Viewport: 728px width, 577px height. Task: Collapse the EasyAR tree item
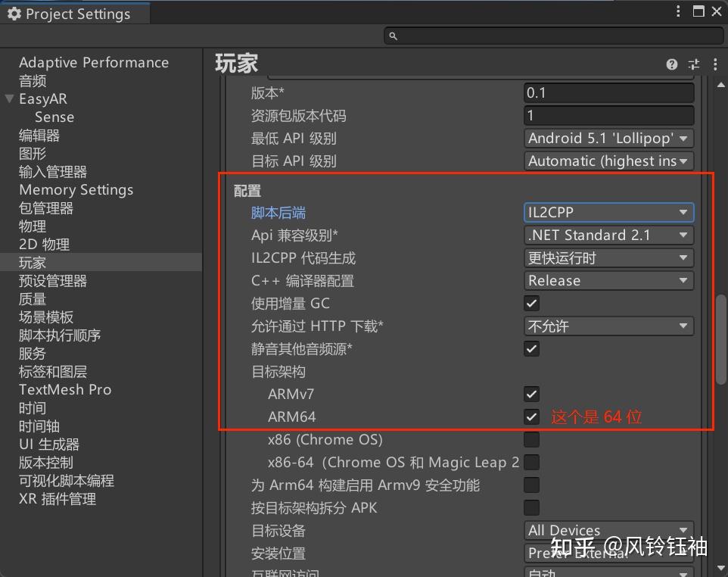[x=8, y=98]
